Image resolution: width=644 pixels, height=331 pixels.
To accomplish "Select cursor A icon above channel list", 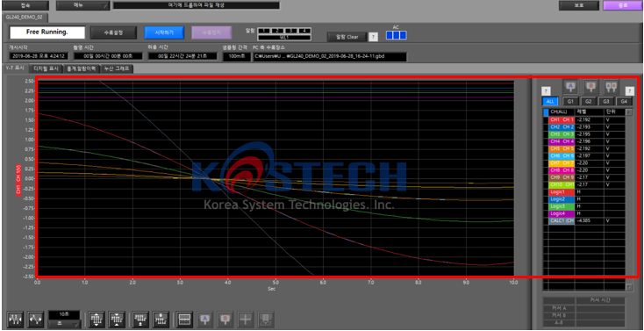I will [x=570, y=86].
